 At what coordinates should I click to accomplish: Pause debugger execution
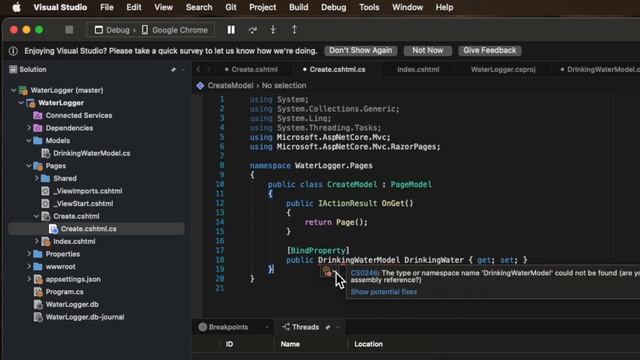point(231,30)
